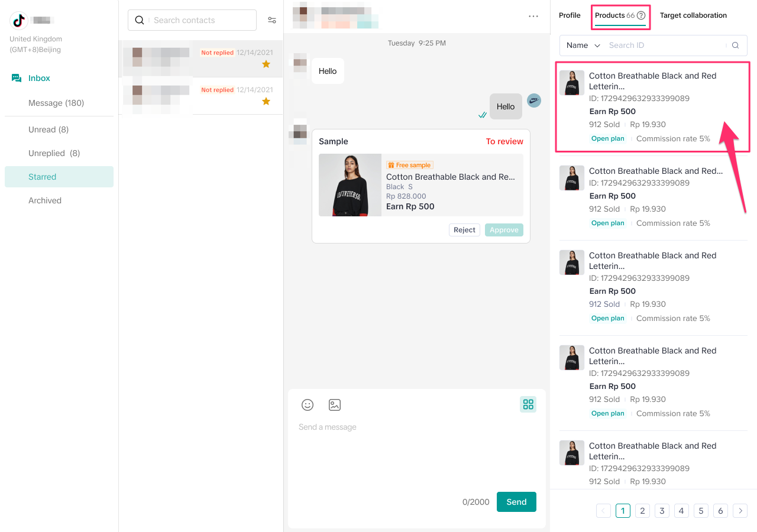This screenshot has width=757, height=532.
Task: Select Unread (8) in the inbox sidebar
Action: click(48, 129)
